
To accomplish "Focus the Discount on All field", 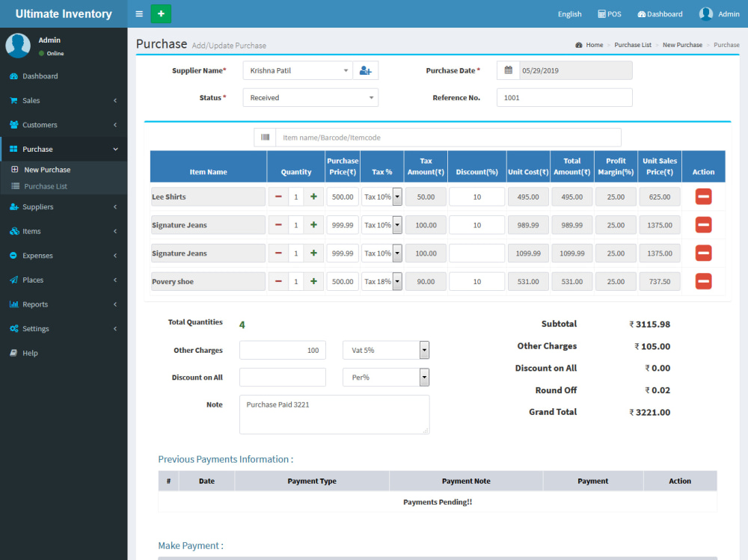I will click(283, 378).
